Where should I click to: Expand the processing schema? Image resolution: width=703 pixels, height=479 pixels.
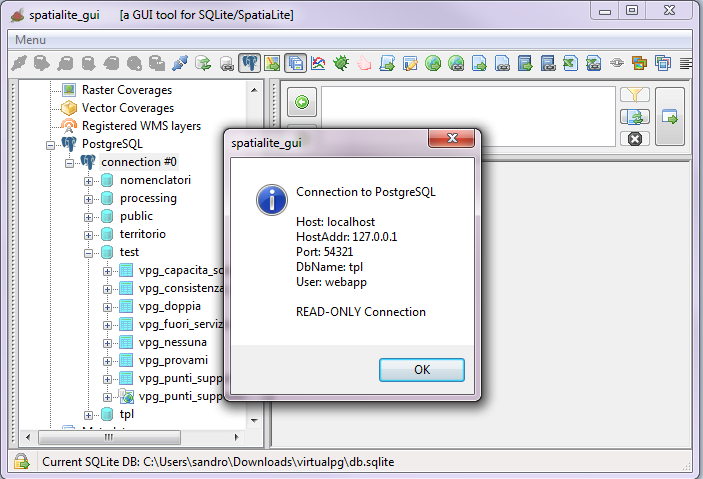(88, 199)
